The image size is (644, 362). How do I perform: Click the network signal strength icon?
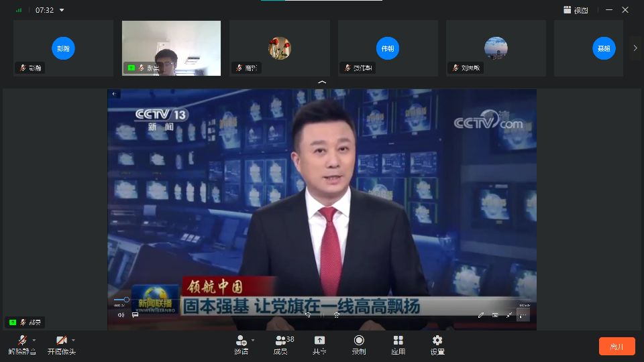pos(19,10)
